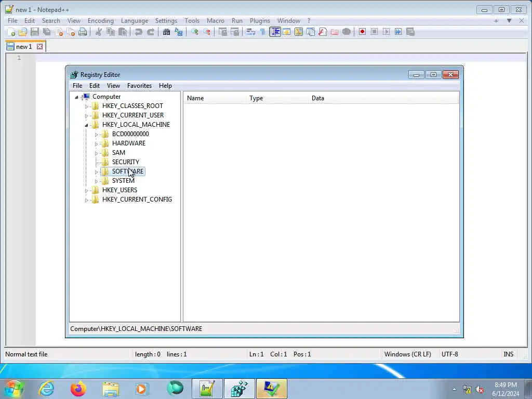Viewport: 532px width, 399px height.
Task: Create a new file with Notepad++ toolbar
Action: tap(11, 32)
